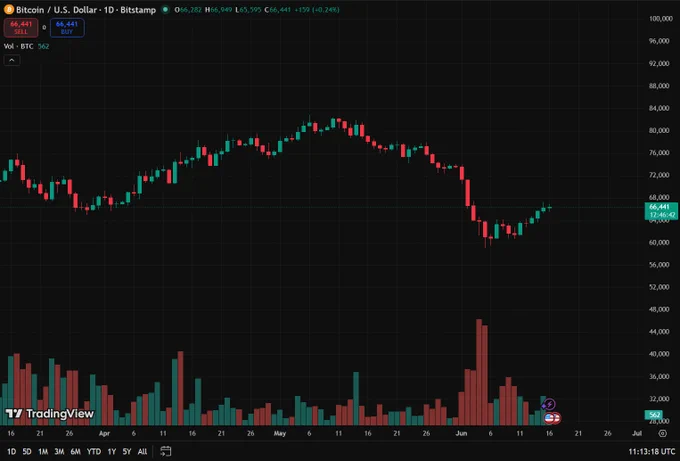Open the Go to date calendar icon
The height and width of the screenshot is (461, 680).
point(166,451)
